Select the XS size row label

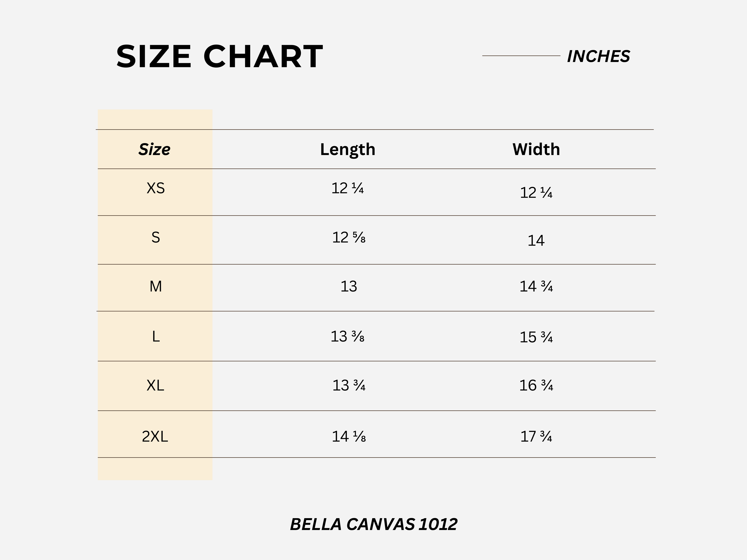coord(156,188)
